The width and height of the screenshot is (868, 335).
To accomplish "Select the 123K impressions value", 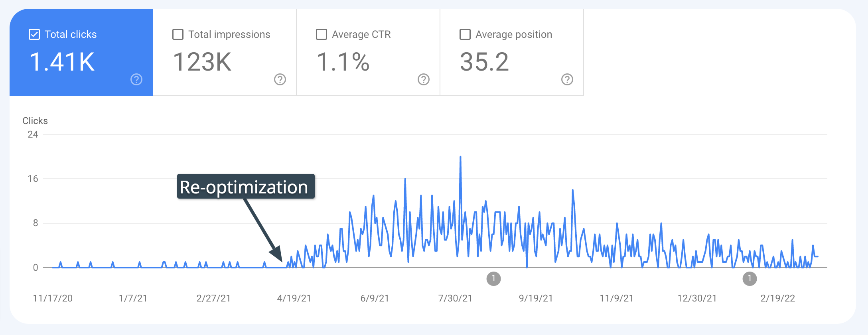I will (202, 62).
